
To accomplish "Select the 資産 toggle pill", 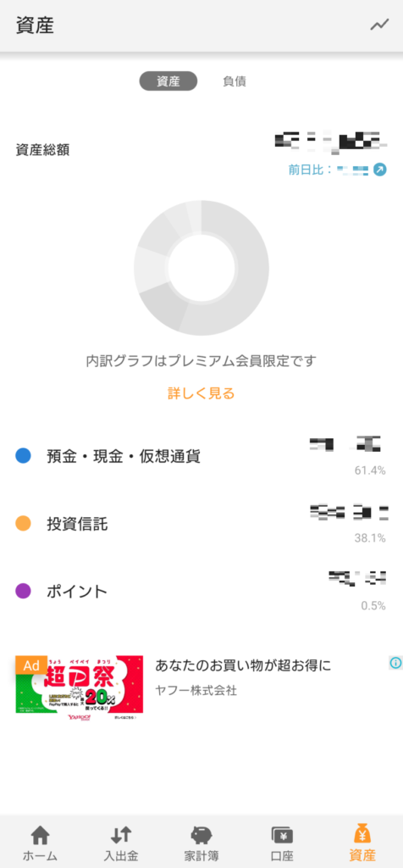I will tap(168, 81).
